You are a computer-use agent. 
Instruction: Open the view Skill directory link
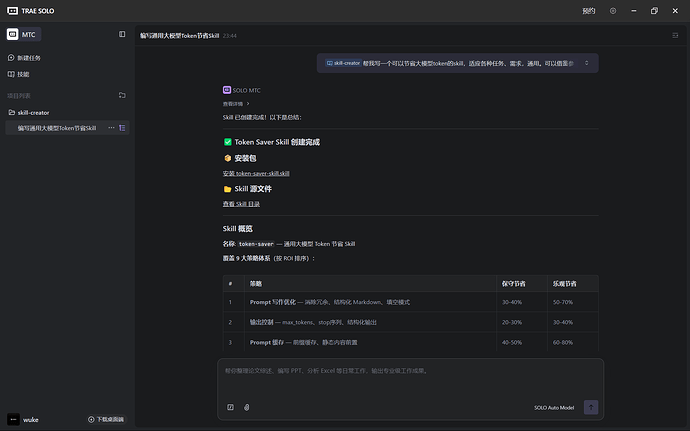click(241, 204)
